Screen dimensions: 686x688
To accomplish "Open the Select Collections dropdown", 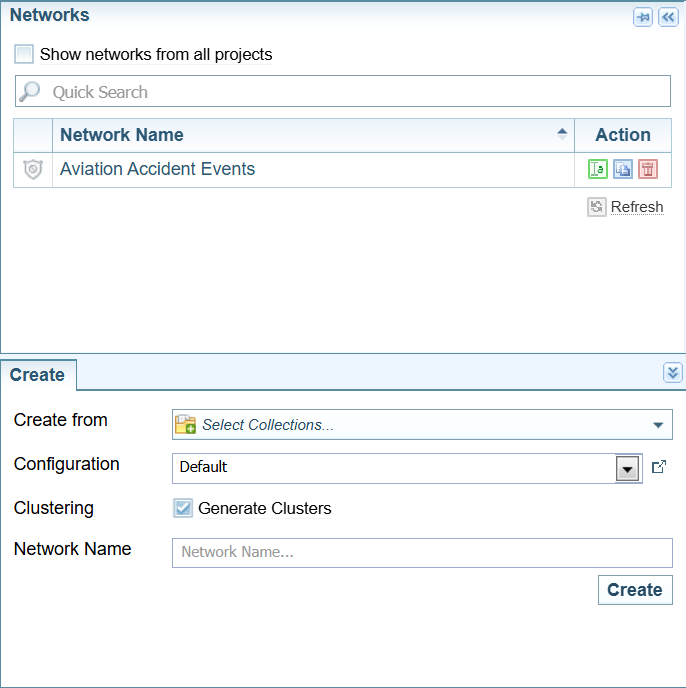I will tap(657, 425).
